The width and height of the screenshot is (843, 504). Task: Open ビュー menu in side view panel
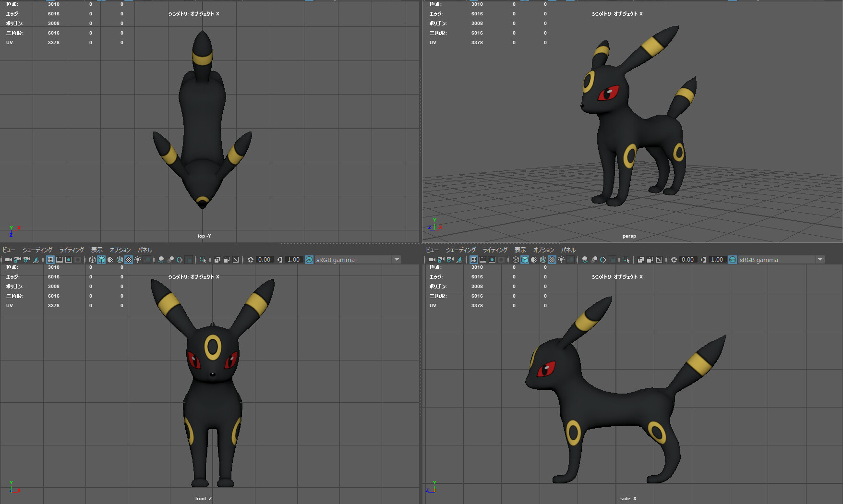click(432, 250)
